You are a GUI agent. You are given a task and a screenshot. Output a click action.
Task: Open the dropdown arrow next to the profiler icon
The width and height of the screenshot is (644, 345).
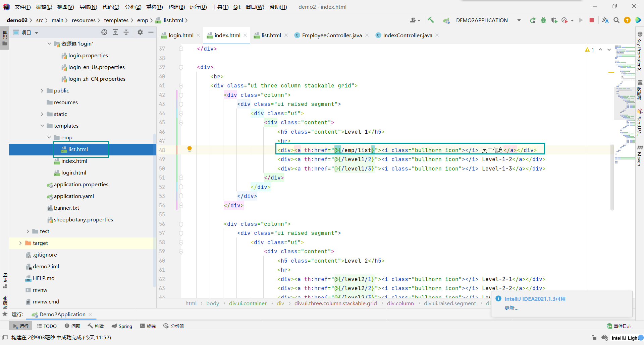coord(572,20)
